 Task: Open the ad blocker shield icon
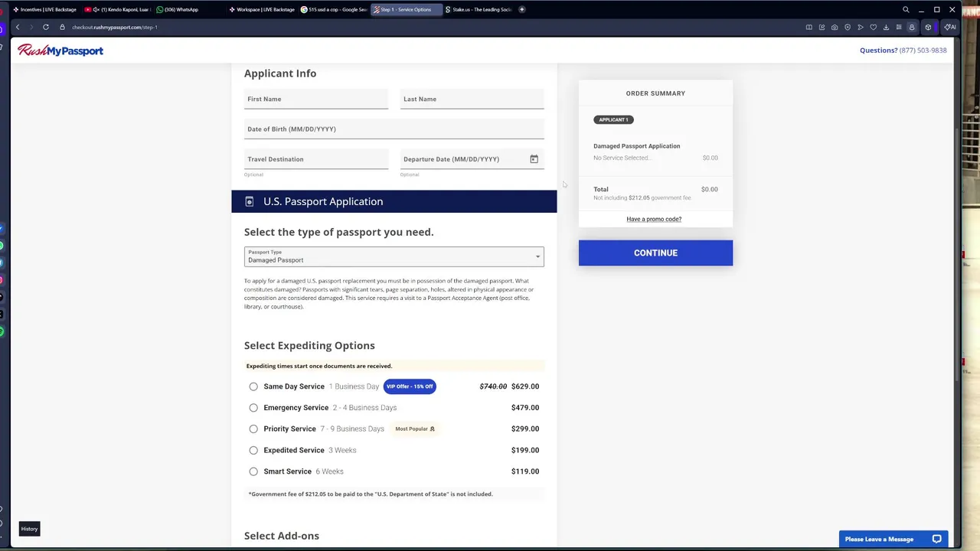click(x=848, y=28)
